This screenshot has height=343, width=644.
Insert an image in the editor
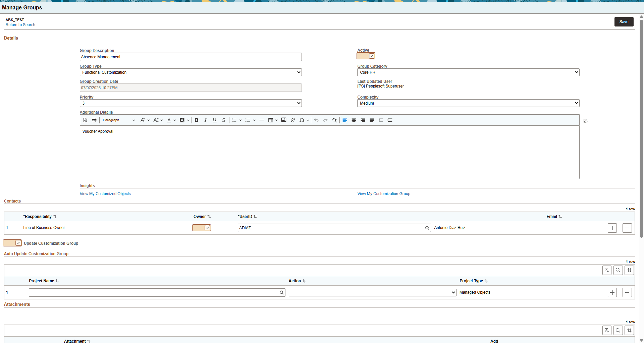tap(284, 120)
